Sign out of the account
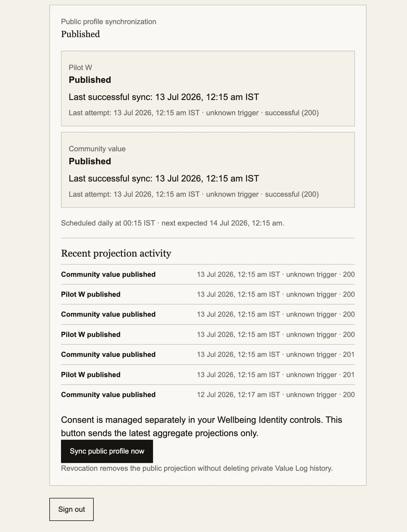This screenshot has width=407, height=532. tap(72, 509)
